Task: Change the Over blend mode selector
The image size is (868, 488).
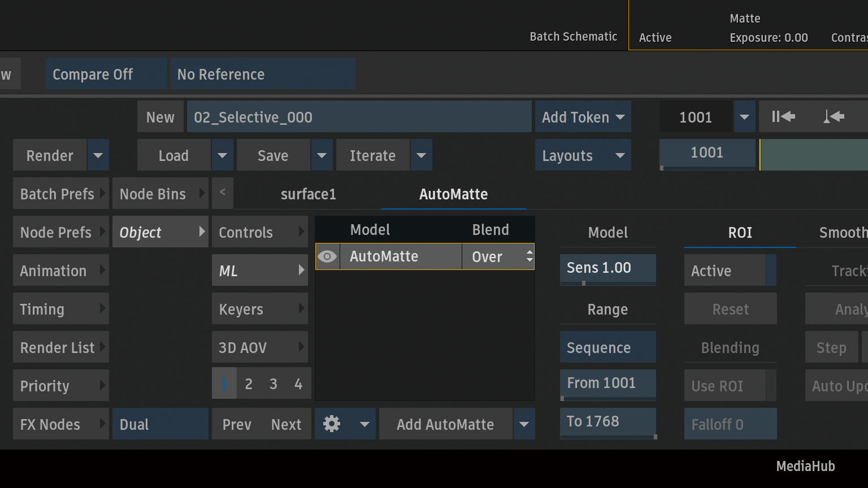Action: (x=498, y=256)
